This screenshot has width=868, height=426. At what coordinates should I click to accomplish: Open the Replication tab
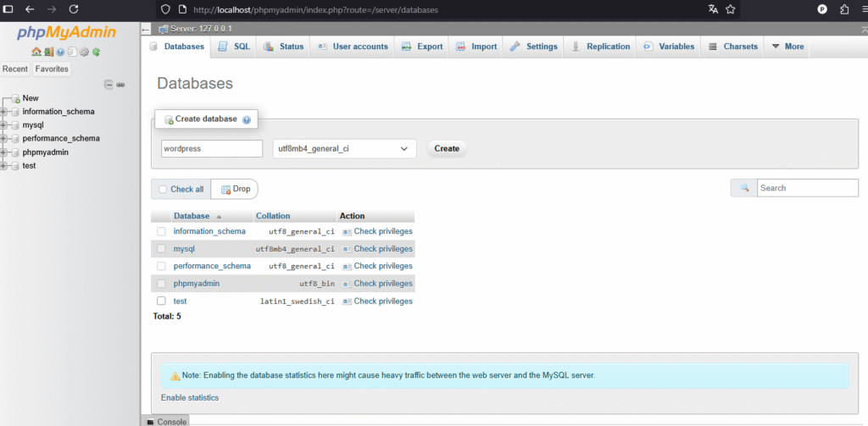tap(600, 47)
